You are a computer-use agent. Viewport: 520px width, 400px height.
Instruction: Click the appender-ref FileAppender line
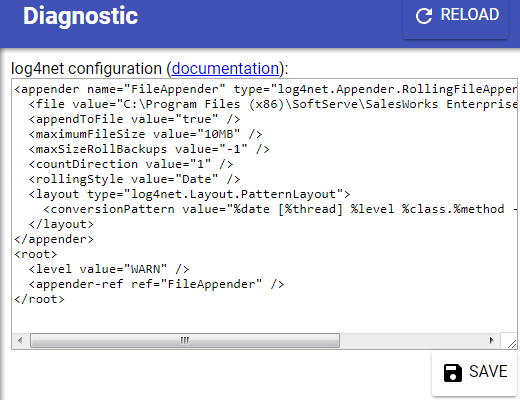(156, 284)
